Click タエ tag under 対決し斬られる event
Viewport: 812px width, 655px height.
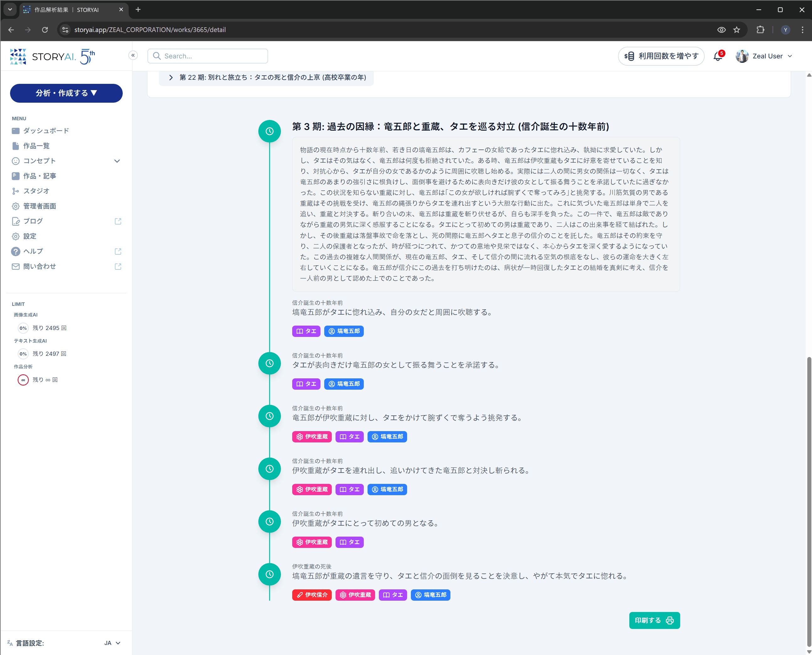pos(350,489)
